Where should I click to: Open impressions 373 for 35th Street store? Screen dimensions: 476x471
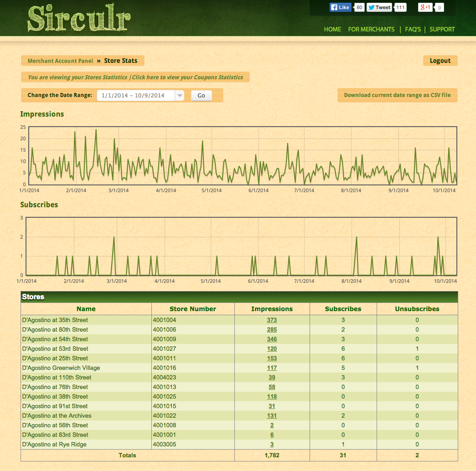click(x=272, y=320)
